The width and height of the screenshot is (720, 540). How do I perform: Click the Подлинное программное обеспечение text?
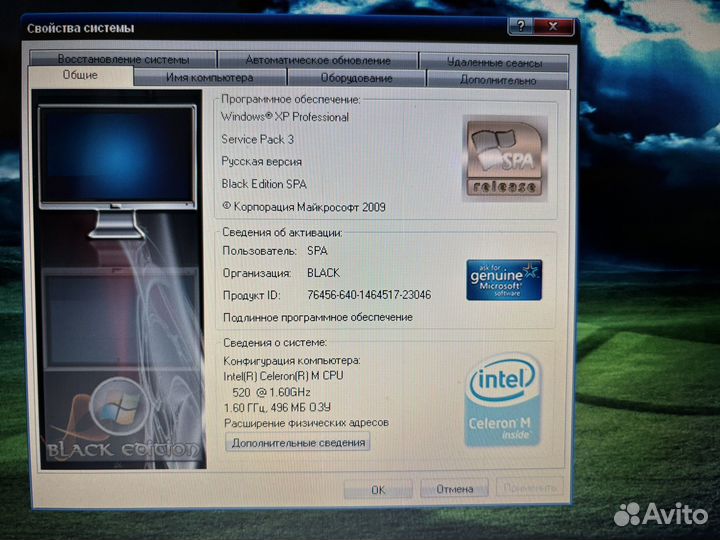pyautogui.click(x=318, y=317)
